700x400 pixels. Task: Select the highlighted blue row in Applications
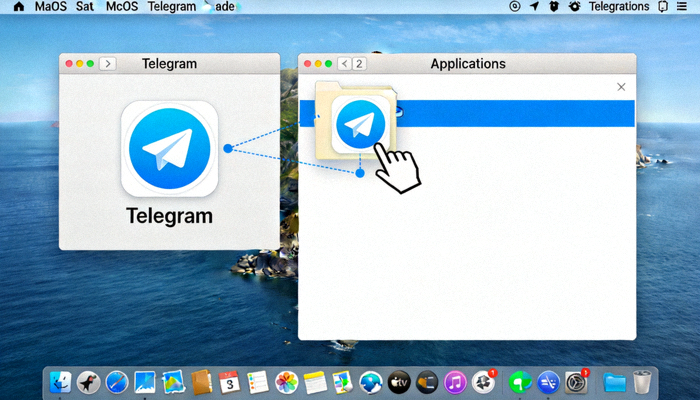point(467,113)
